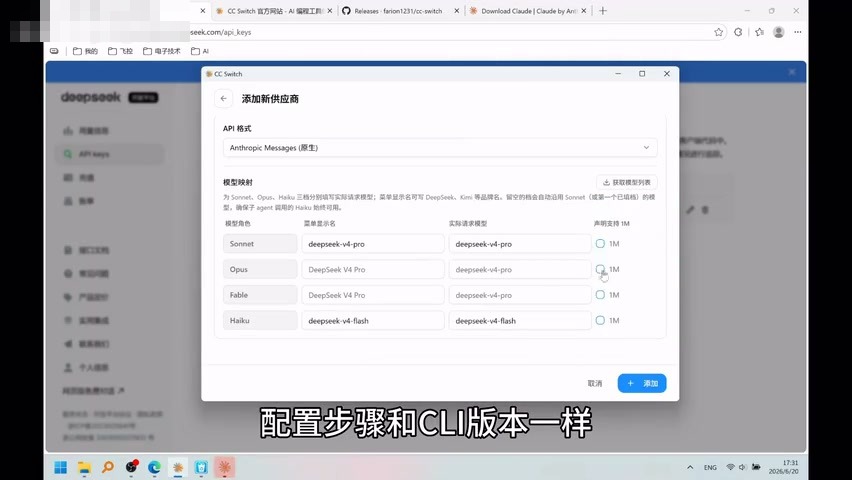Bookmark this page with star icon
852x480 pixels.
click(x=718, y=32)
